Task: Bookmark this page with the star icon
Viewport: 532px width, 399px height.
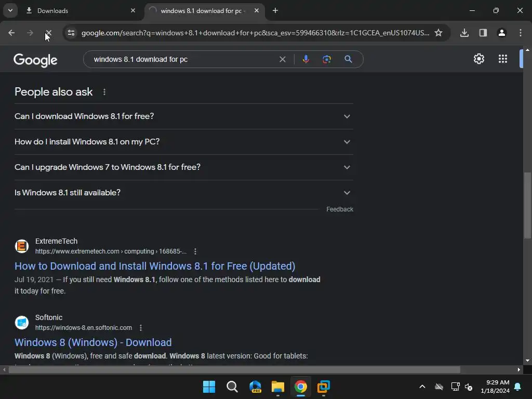Action: pos(438,33)
